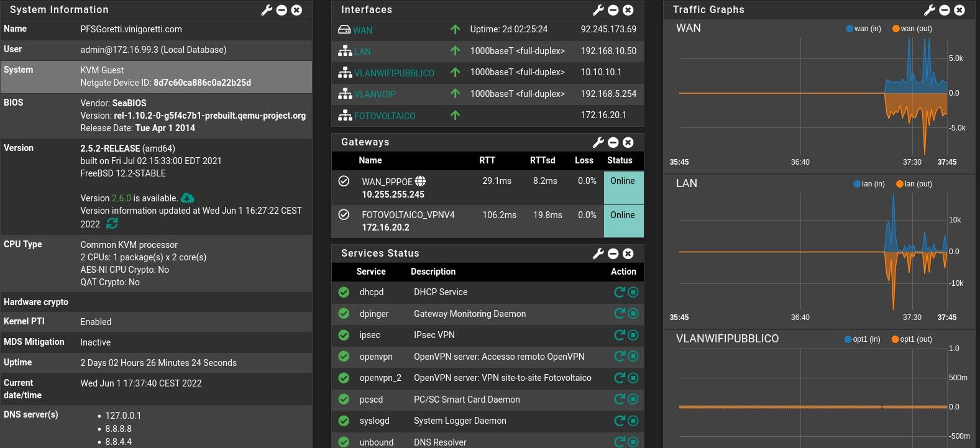This screenshot has height=448, width=980.
Task: Open Interfaces widget wrench settings
Action: click(598, 10)
